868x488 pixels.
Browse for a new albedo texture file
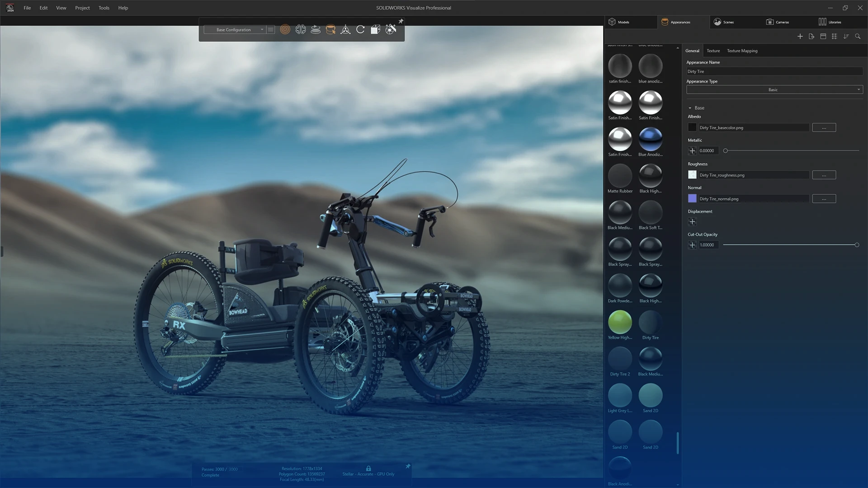pos(824,127)
